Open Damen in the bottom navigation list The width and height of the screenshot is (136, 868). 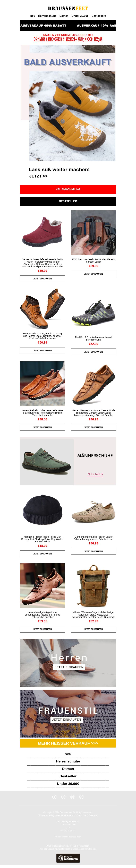click(68, 769)
